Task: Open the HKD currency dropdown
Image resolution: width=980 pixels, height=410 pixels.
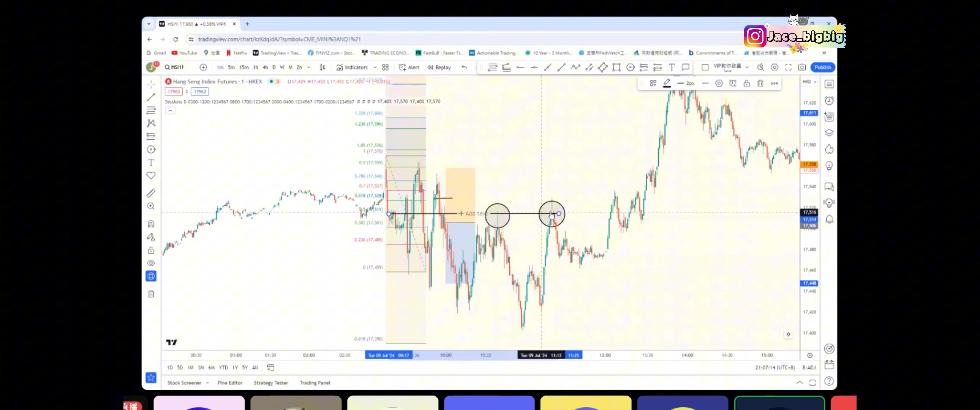Action: [x=809, y=82]
